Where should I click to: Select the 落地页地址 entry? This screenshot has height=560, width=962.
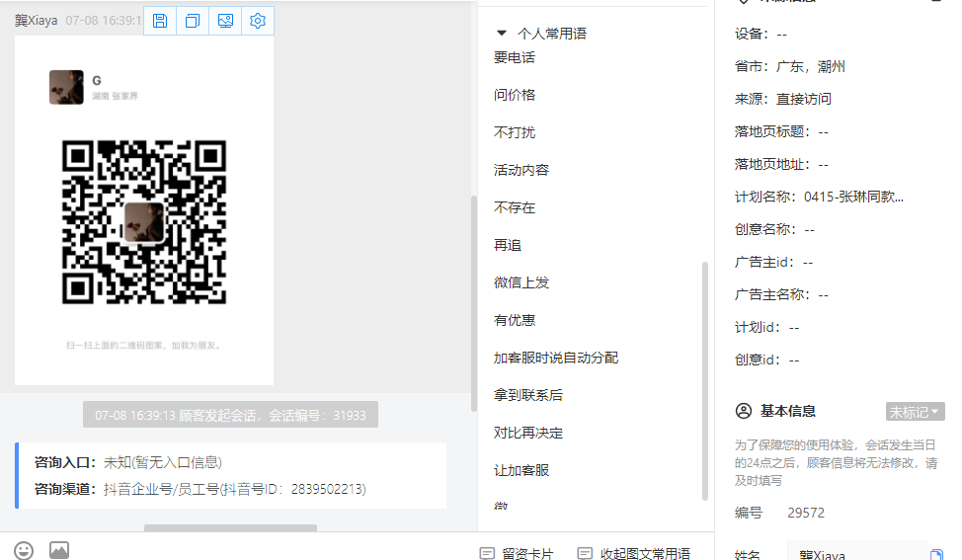pos(781,164)
